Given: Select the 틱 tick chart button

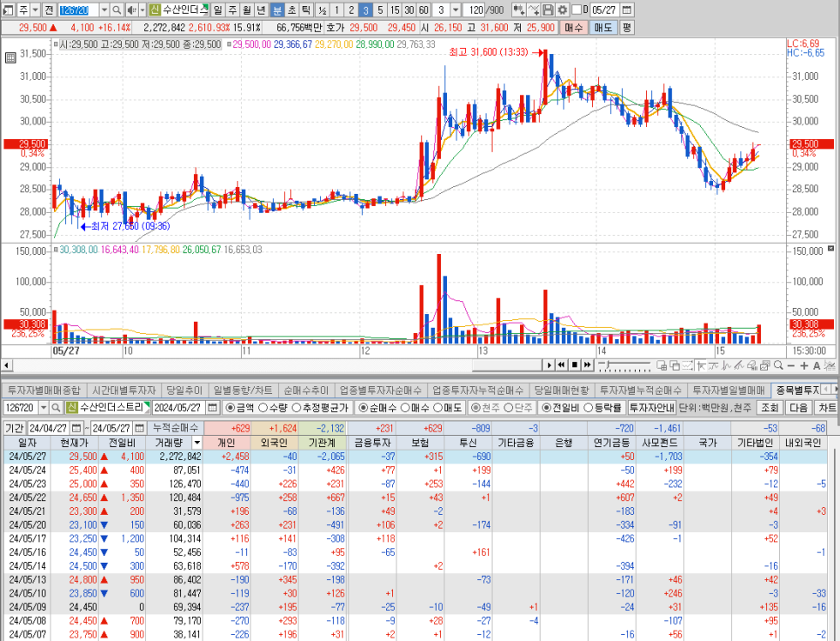Looking at the screenshot, I should click(x=306, y=10).
